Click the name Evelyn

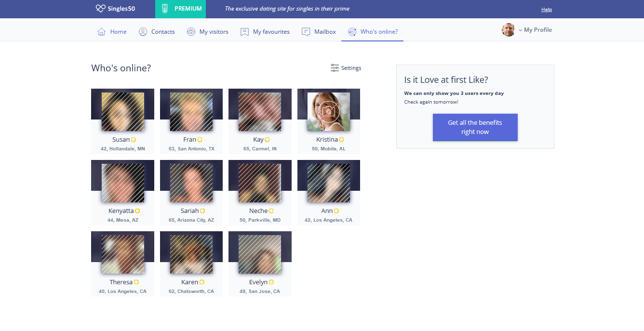pos(258,282)
